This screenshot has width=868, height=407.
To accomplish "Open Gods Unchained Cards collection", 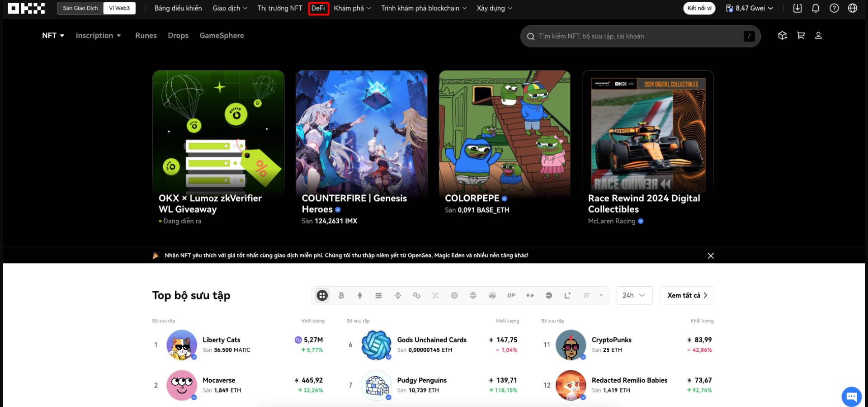I will (433, 345).
